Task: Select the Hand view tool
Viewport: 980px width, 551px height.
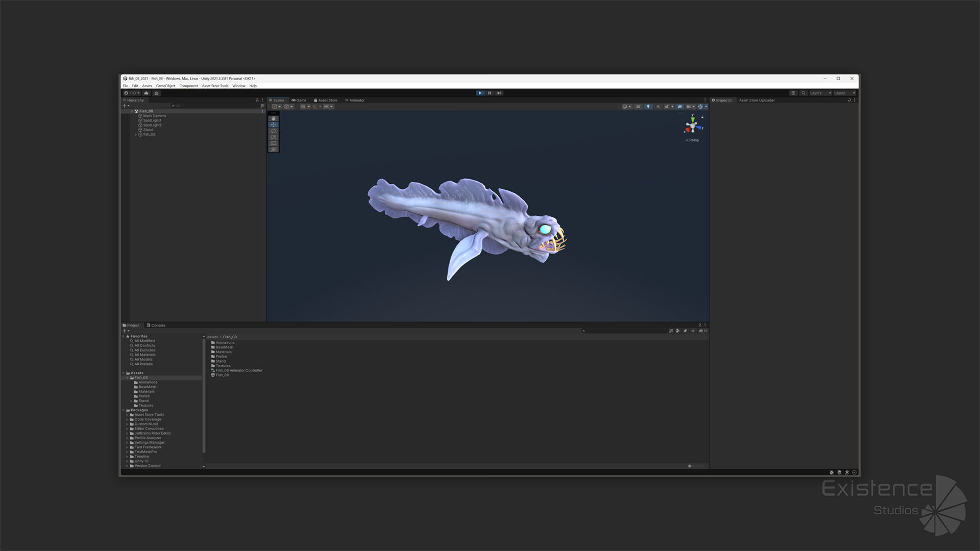Action: pyautogui.click(x=274, y=118)
